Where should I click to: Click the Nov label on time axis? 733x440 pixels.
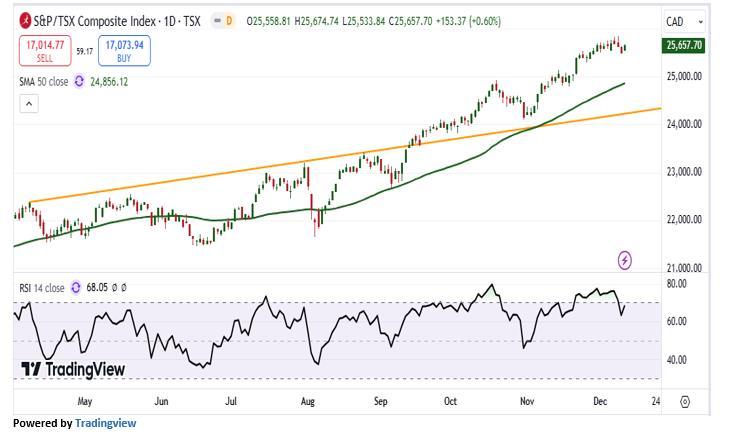tap(527, 402)
